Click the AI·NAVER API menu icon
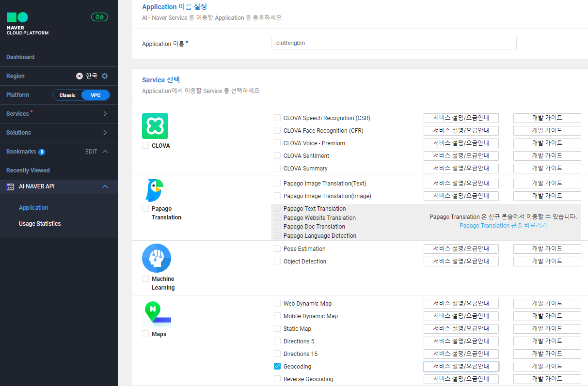The height and width of the screenshot is (386, 588). click(10, 186)
